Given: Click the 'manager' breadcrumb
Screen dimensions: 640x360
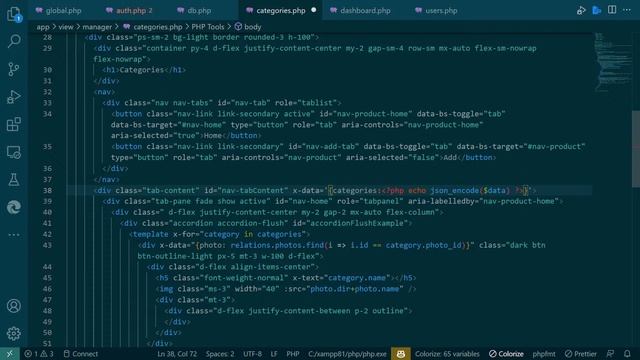Looking at the screenshot, I should (97, 27).
